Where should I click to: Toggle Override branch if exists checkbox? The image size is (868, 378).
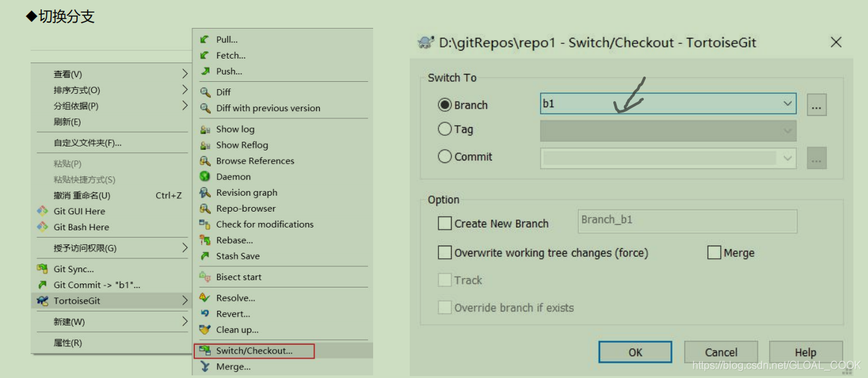(445, 307)
